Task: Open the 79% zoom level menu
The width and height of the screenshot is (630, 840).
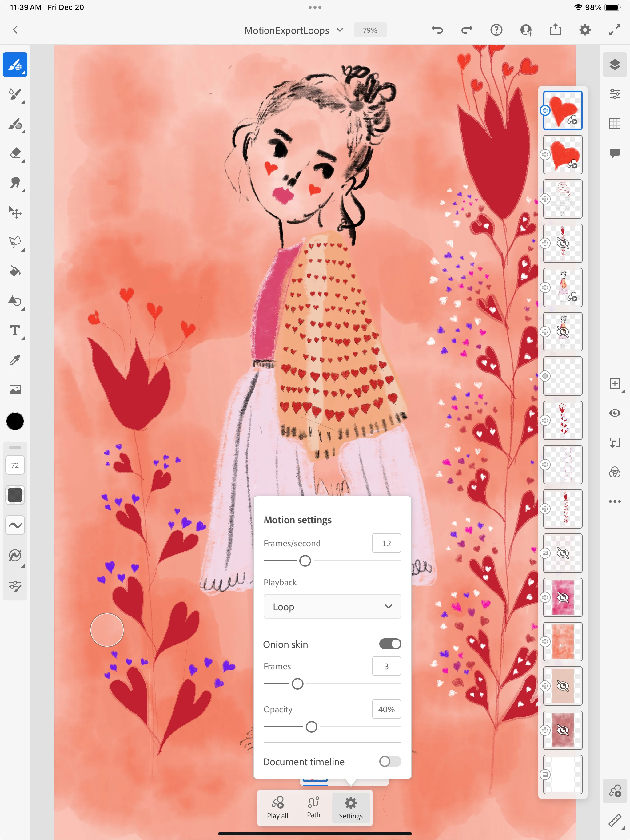Action: (x=370, y=30)
